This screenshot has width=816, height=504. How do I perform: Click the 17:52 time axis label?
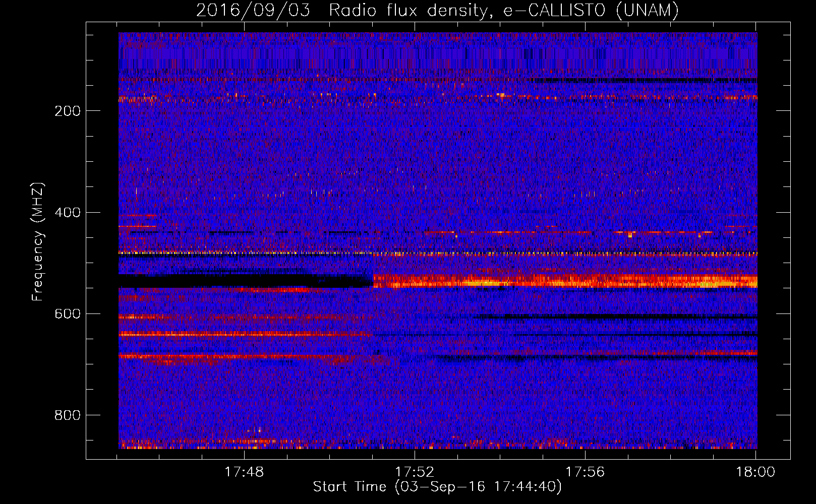point(415,472)
